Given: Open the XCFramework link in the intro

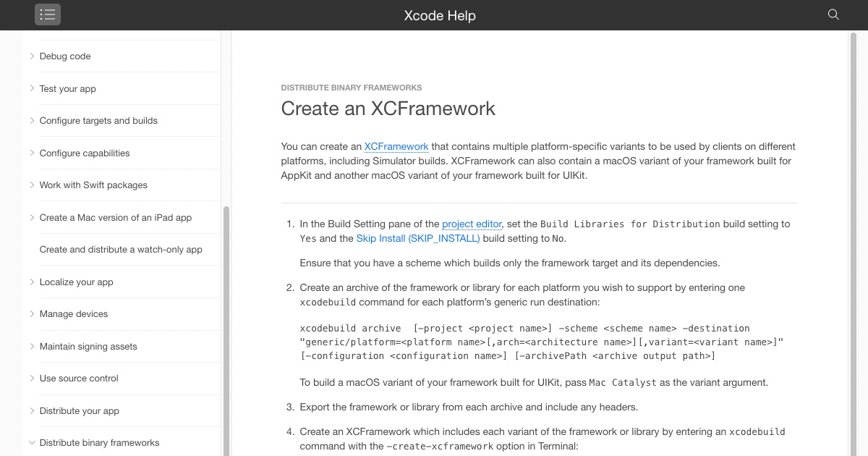Looking at the screenshot, I should pos(396,146).
